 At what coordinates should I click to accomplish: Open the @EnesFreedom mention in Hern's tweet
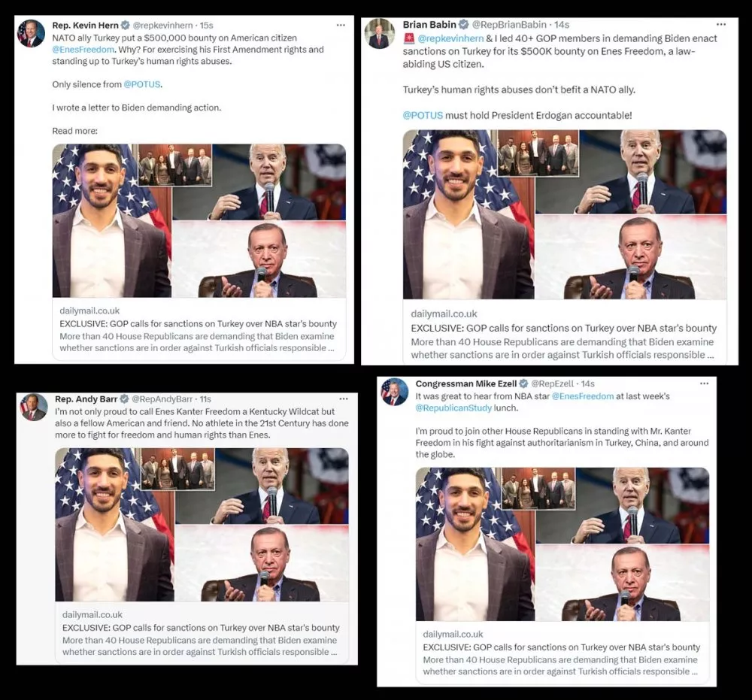click(83, 50)
